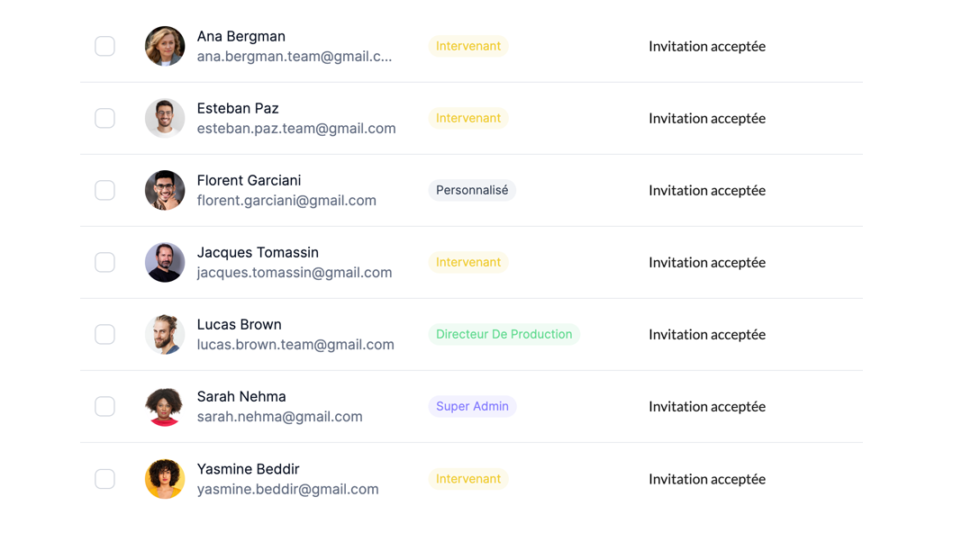Click the Super Admin role badge

pyautogui.click(x=472, y=406)
